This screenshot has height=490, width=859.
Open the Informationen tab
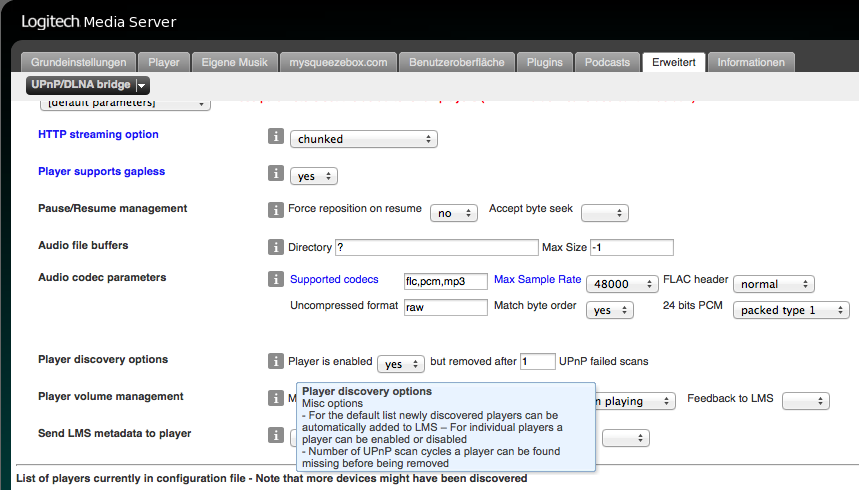pos(751,62)
